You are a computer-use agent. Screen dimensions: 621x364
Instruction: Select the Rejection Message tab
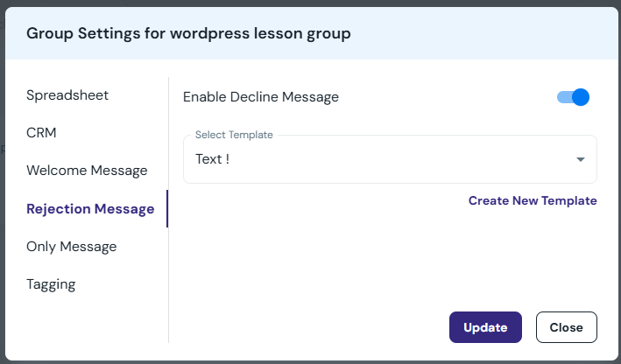point(90,208)
